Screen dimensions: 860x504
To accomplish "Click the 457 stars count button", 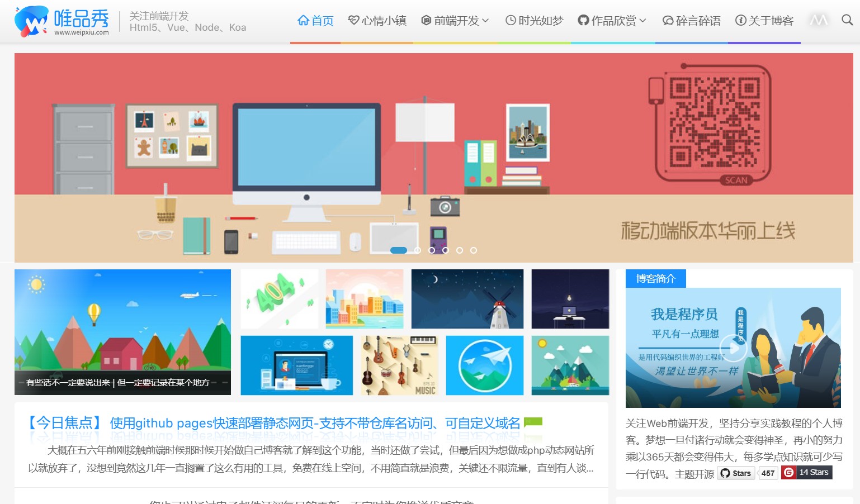I will pyautogui.click(x=767, y=473).
